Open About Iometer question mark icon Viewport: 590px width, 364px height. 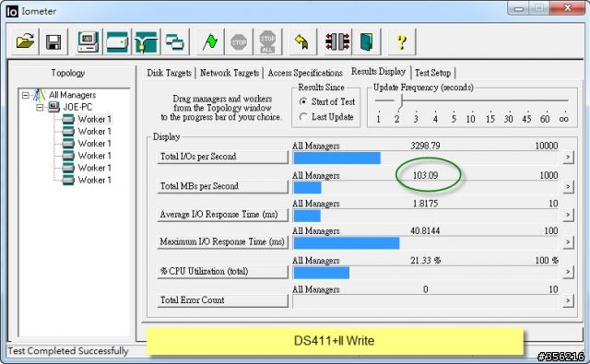pyautogui.click(x=402, y=41)
